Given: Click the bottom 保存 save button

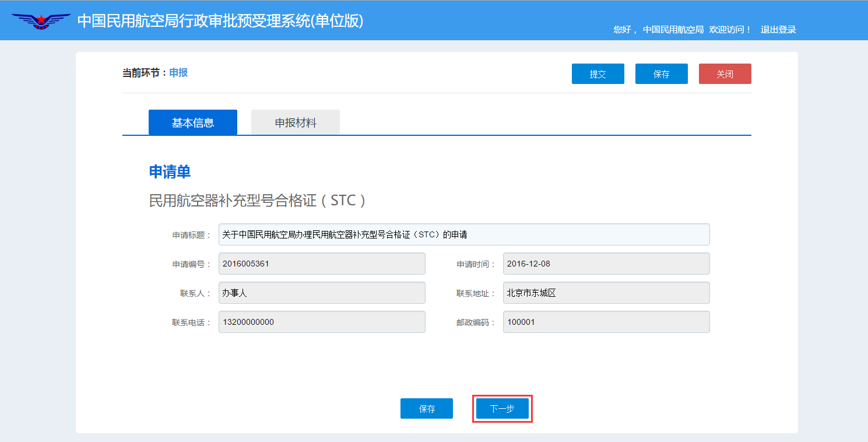Looking at the screenshot, I should [x=427, y=409].
